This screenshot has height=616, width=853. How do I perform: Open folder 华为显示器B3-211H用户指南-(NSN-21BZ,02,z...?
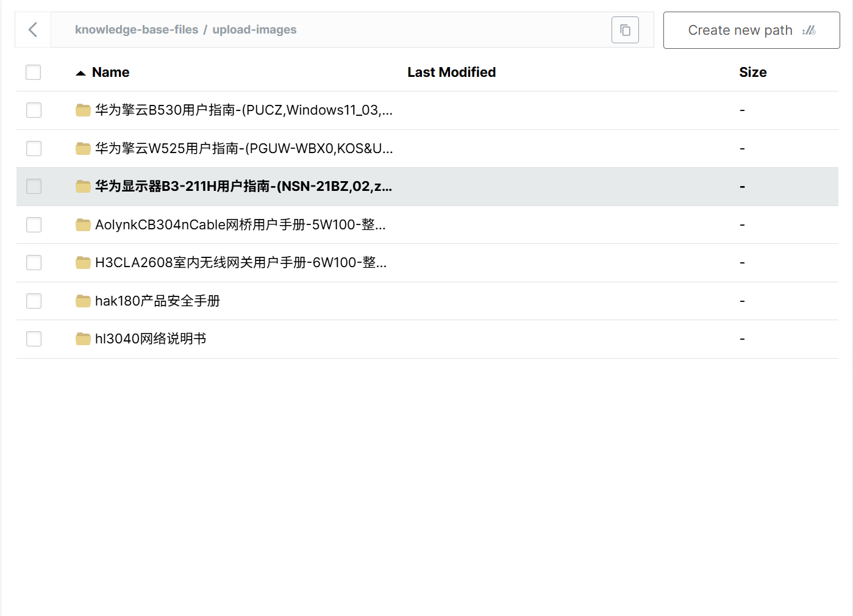coord(243,187)
